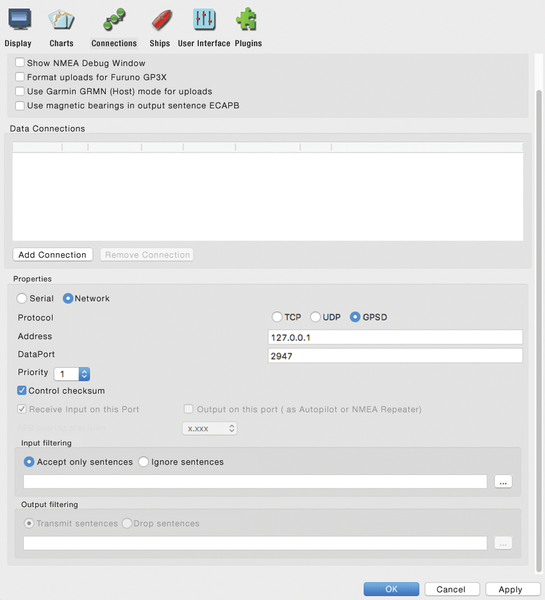Open the Ships settings icon

click(x=162, y=20)
